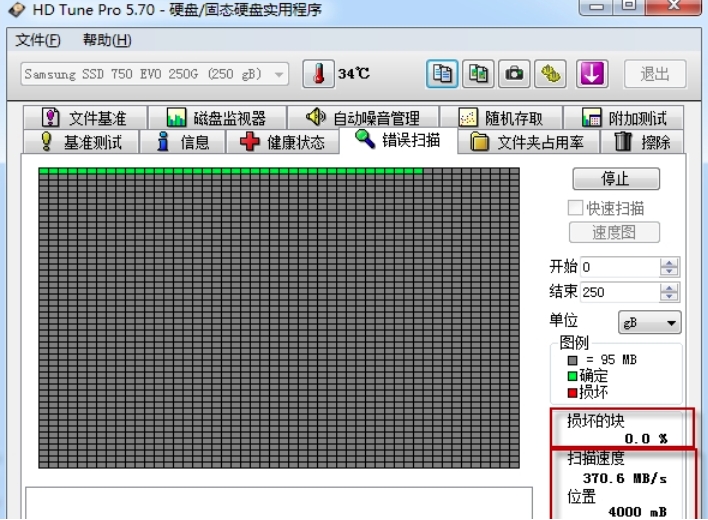Switch to the 基准测试 tab
The image size is (708, 520).
click(x=81, y=142)
